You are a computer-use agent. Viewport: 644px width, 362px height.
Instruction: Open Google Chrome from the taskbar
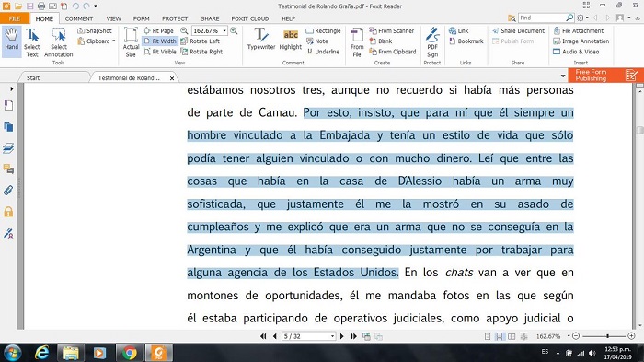tap(130, 353)
